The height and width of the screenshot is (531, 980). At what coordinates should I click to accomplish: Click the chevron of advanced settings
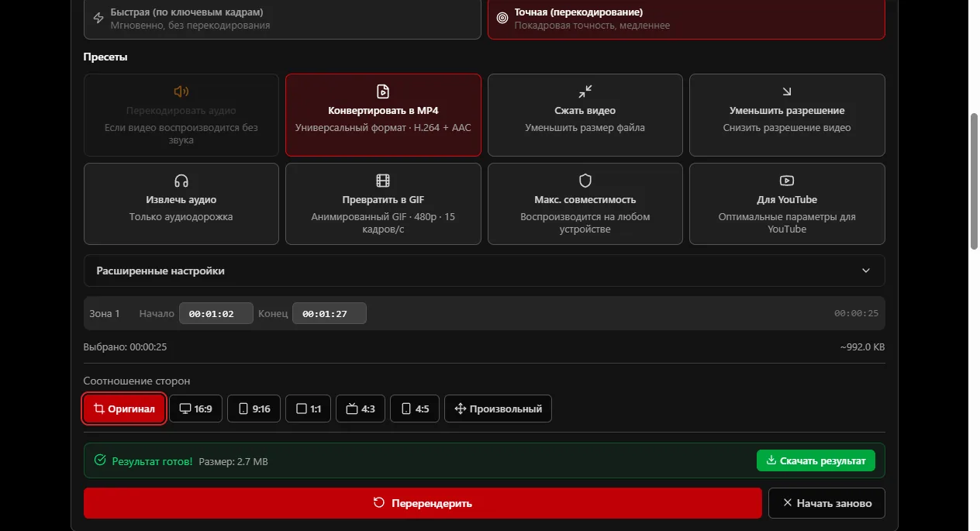[866, 271]
